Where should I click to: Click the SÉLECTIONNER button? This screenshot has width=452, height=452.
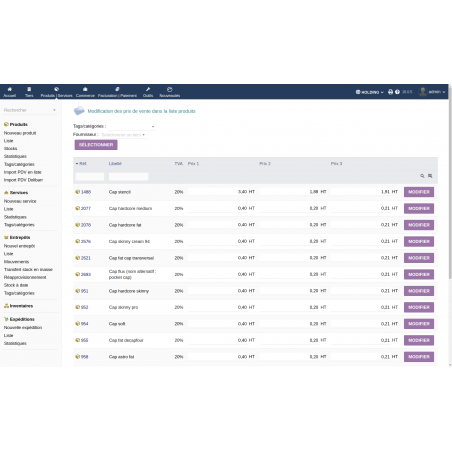pyautogui.click(x=96, y=145)
